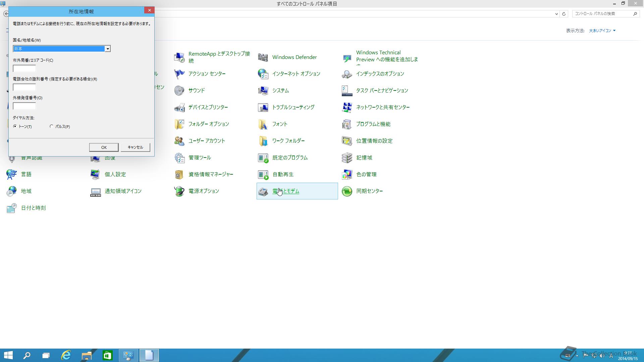The width and height of the screenshot is (644, 362).
Task: Open 地域 globe icon
Action: (x=11, y=191)
